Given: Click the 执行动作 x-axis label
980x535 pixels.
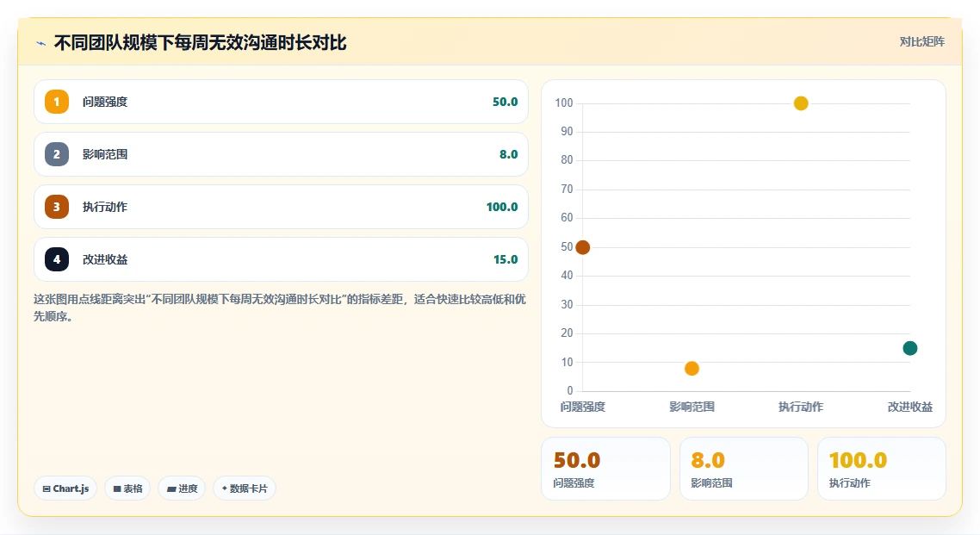Looking at the screenshot, I should tap(801, 407).
